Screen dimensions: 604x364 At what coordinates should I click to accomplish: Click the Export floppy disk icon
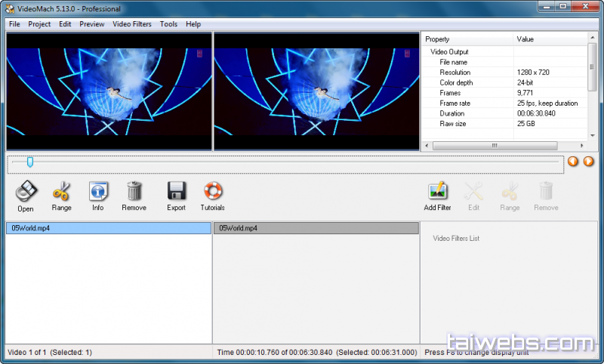pyautogui.click(x=176, y=192)
